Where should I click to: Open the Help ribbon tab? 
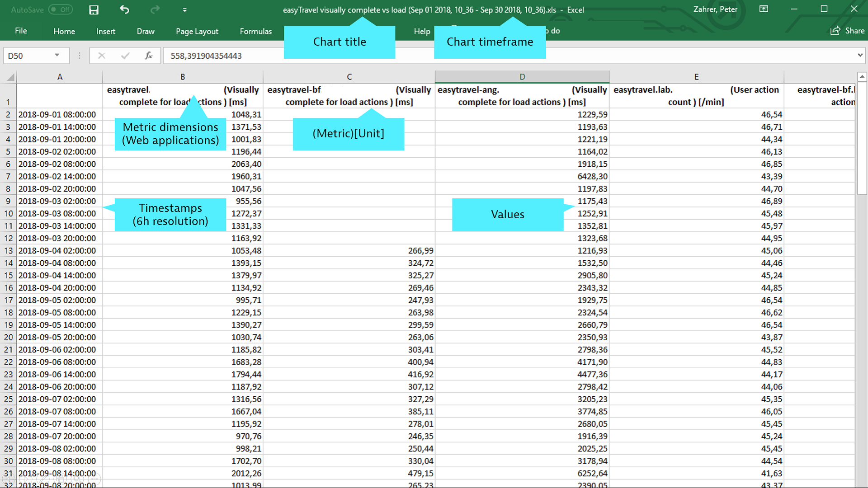click(x=422, y=31)
